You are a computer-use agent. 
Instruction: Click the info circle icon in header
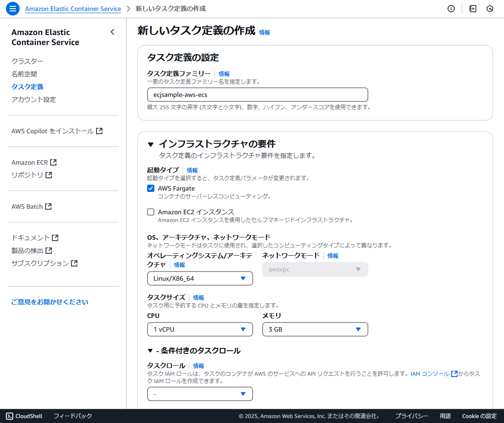click(451, 9)
